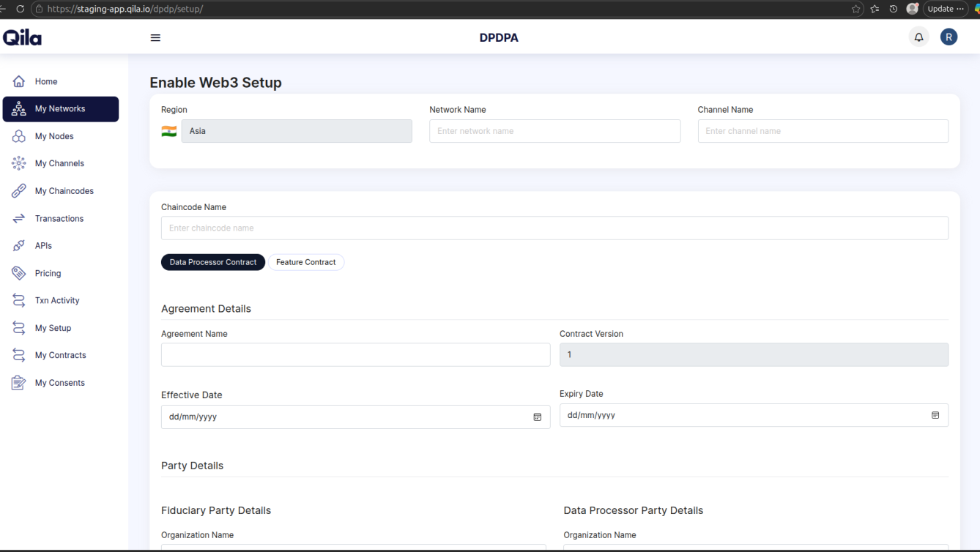Click the India flag next to Region
Image resolution: width=980 pixels, height=552 pixels.
[x=168, y=131]
